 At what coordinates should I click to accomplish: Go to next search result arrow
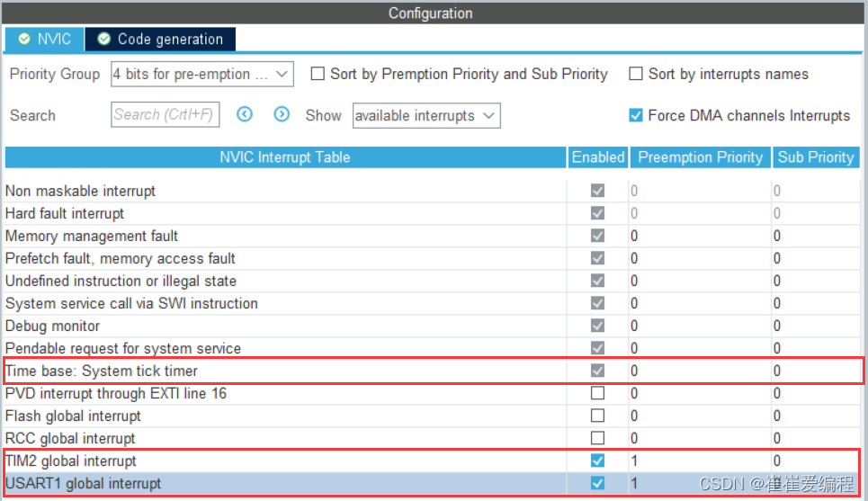point(282,114)
